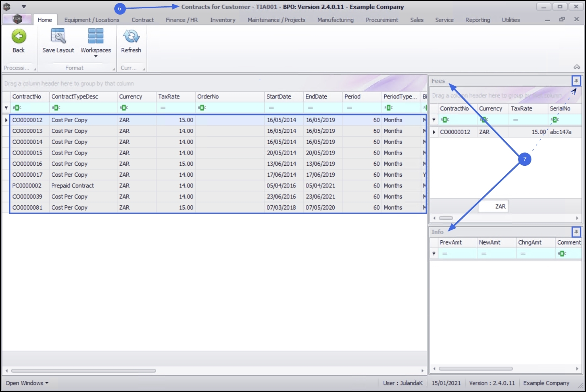This screenshot has height=392, width=586.
Task: Toggle the Info panel pin icon
Action: pos(576,232)
